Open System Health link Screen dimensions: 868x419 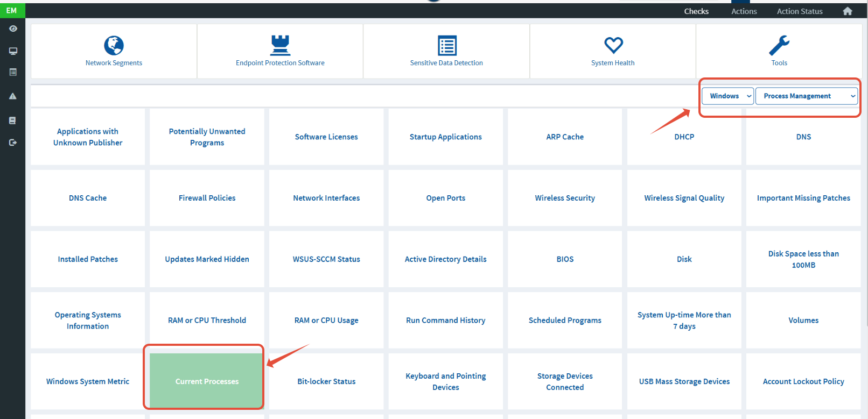(x=613, y=63)
